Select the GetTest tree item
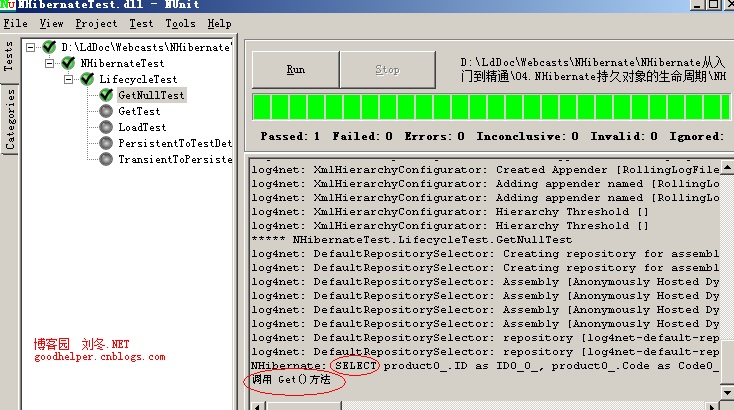Image resolution: width=734 pixels, height=410 pixels. tap(139, 111)
